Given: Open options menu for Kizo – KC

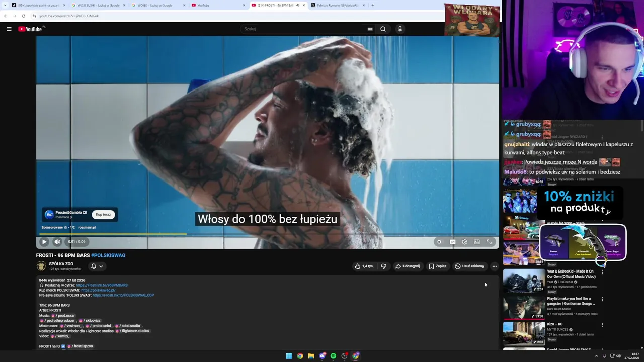Looking at the screenshot, I should (x=602, y=325).
